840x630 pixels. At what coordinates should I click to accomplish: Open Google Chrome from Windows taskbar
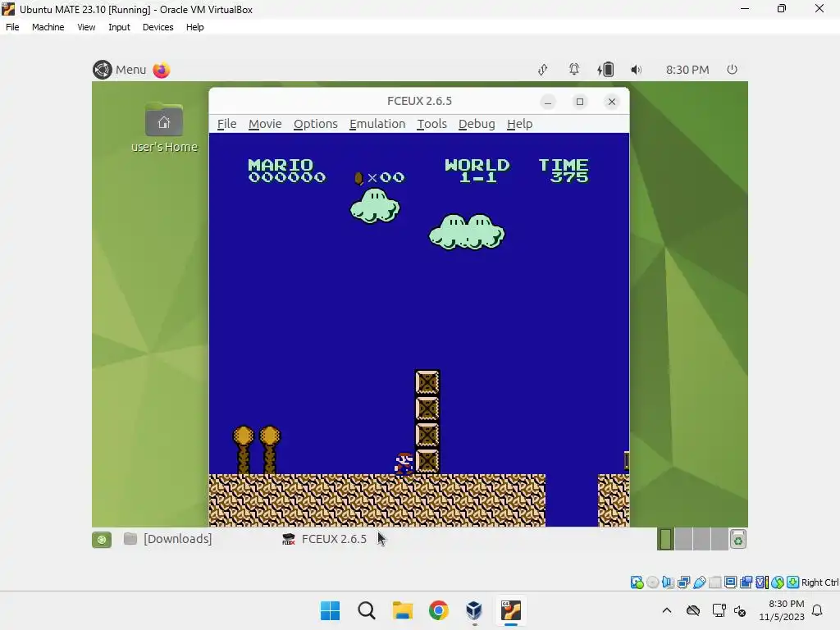pos(438,610)
